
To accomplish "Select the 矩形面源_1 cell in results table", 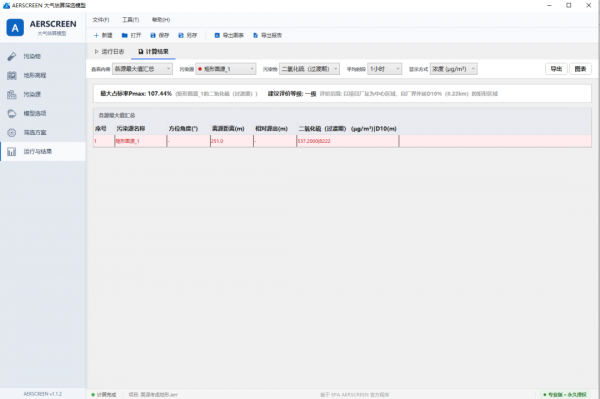I will tap(140, 141).
